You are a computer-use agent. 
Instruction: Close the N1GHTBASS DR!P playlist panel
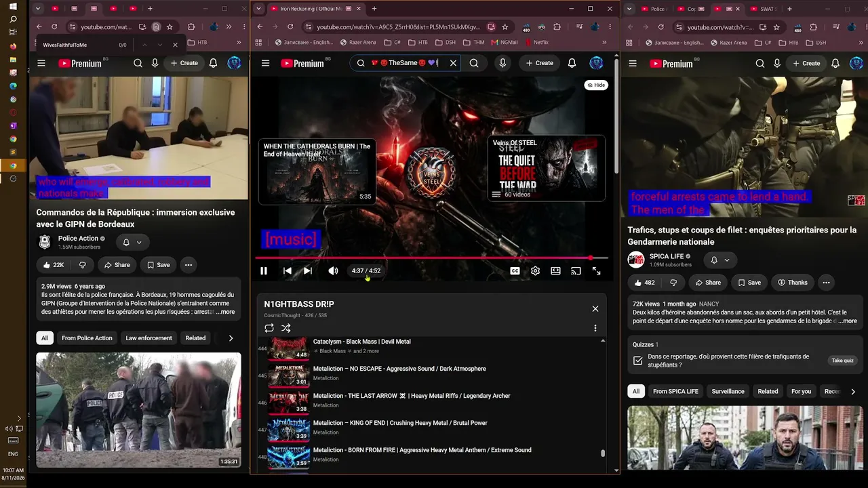coord(595,308)
